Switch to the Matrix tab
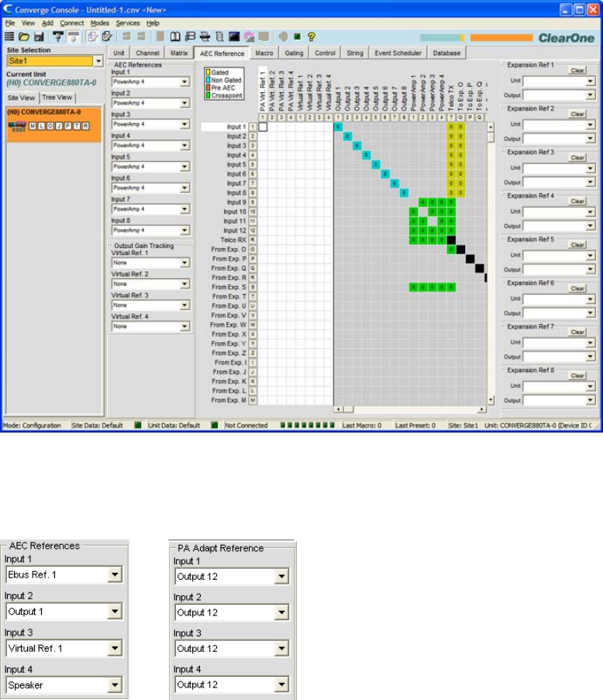Viewport: 603px width, 700px height. coord(179,53)
